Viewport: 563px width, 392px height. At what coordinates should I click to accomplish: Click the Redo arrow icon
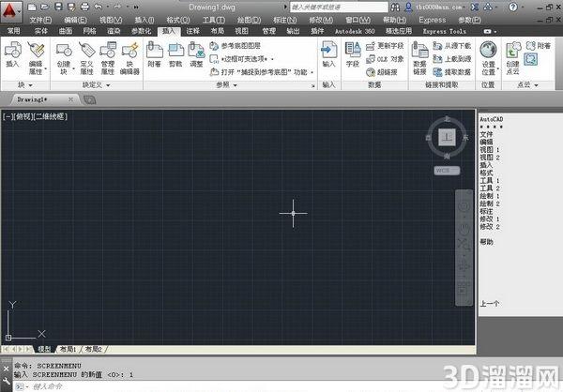click(x=117, y=7)
